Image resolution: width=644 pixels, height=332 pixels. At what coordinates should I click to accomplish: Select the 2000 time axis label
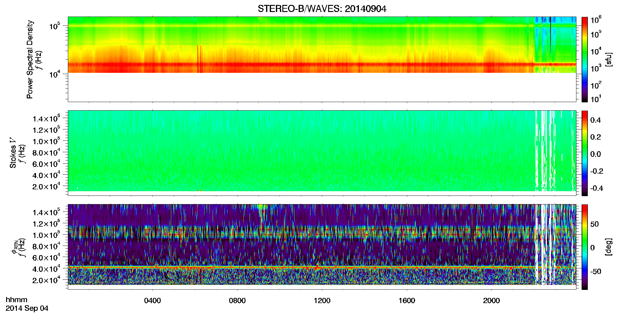(x=491, y=301)
